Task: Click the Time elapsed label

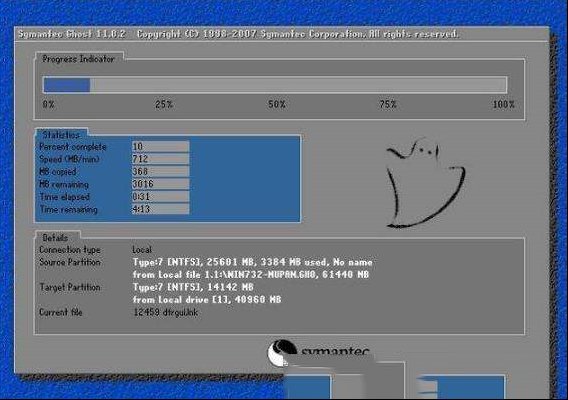Action: pyautogui.click(x=64, y=197)
